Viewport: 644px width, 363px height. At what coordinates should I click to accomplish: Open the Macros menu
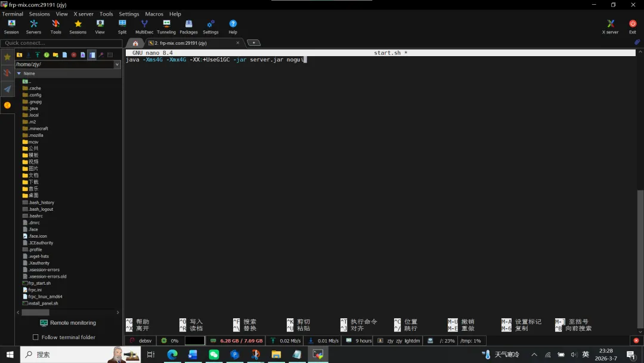pyautogui.click(x=154, y=14)
